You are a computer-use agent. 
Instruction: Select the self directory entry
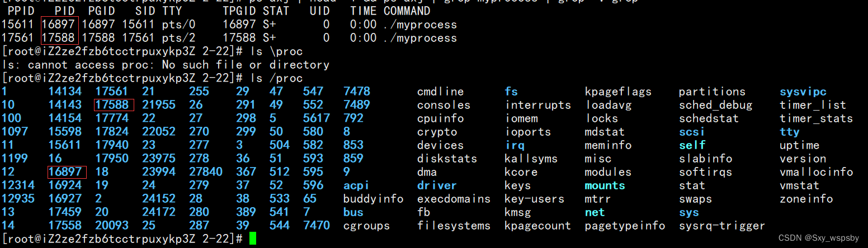[692, 145]
